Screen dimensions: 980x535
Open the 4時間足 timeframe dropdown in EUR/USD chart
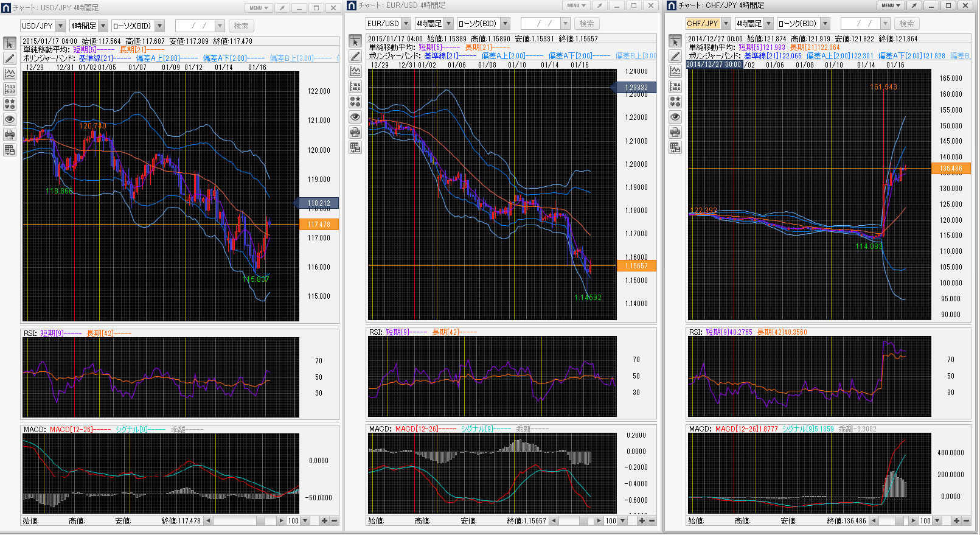pos(449,24)
